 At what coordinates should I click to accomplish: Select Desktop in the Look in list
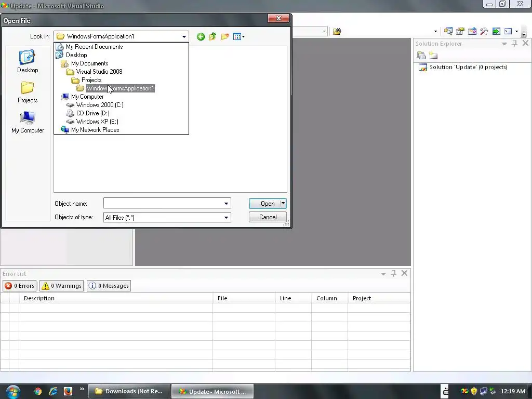click(76, 55)
